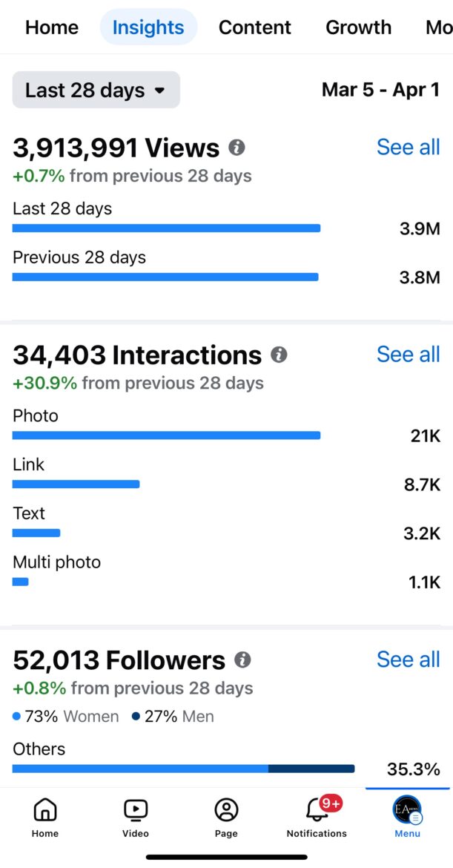Image resolution: width=453 pixels, height=868 pixels.
Task: Open Home from the bottom navigation bar
Action: (45, 817)
